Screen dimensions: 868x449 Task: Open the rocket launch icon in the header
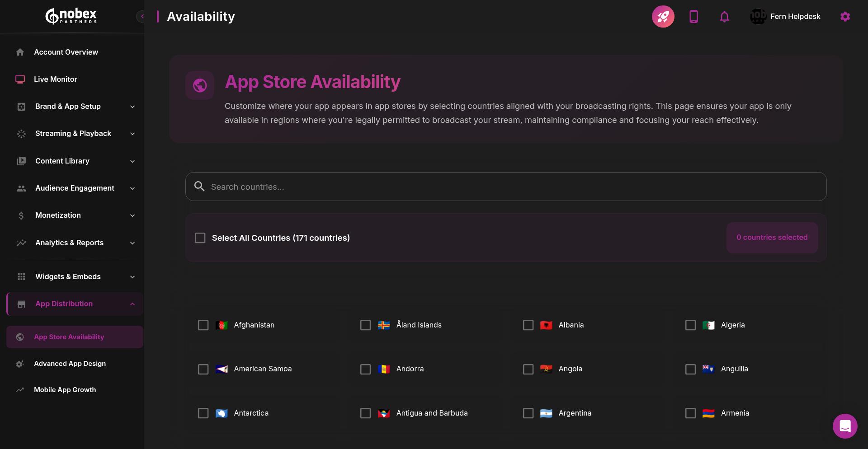(663, 16)
